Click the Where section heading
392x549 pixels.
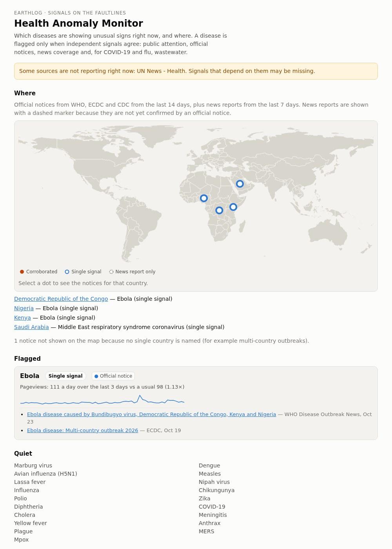click(25, 93)
